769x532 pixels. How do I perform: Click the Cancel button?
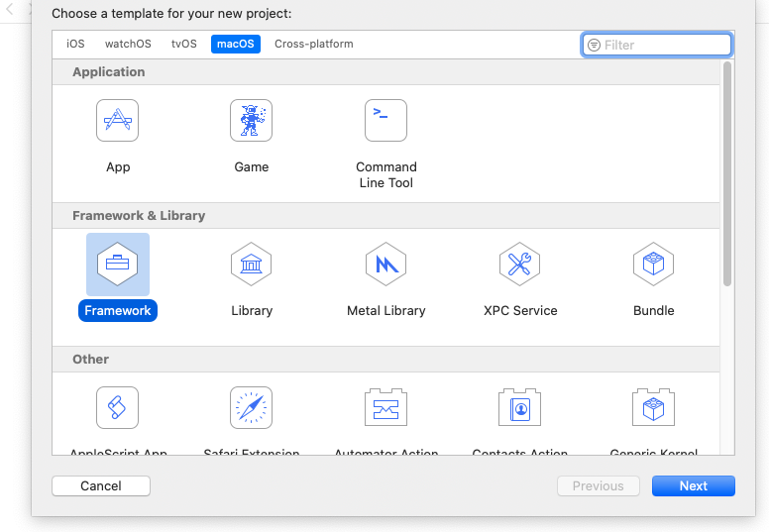(101, 485)
